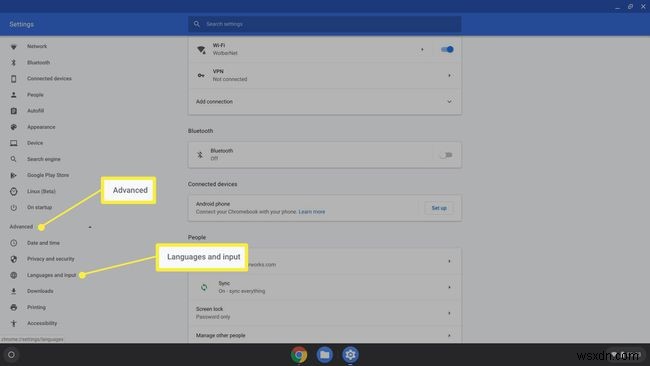
Task: Open Manage other people arrow
Action: [x=449, y=335]
